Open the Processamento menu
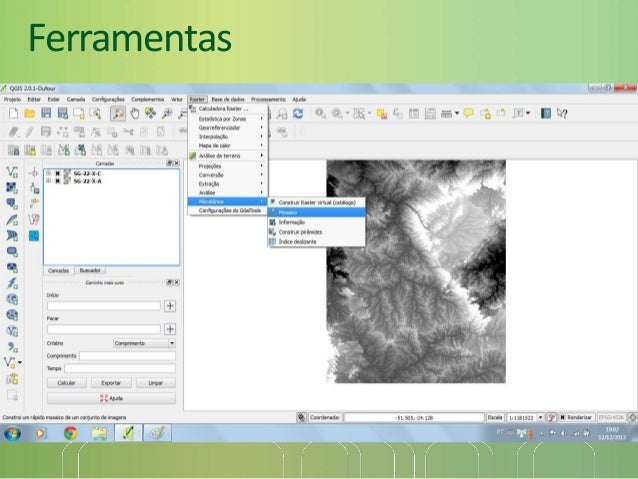Screen dimensions: 638x479 (x=268, y=99)
